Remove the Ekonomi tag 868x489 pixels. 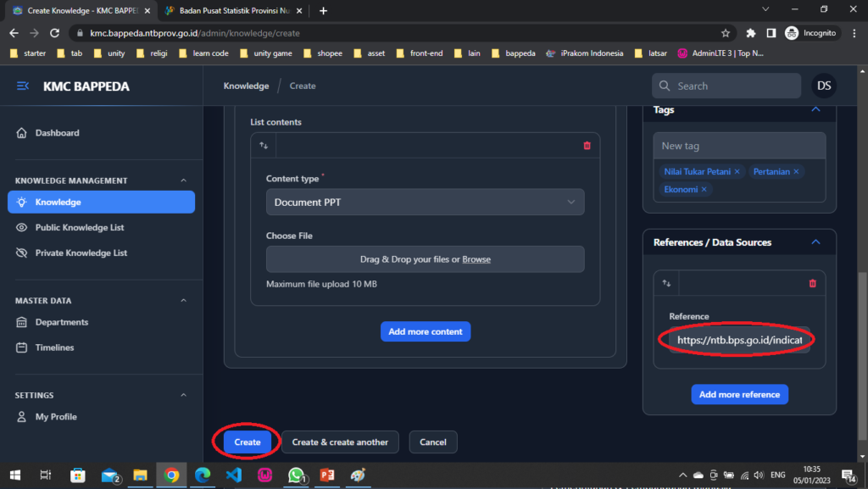tap(704, 190)
